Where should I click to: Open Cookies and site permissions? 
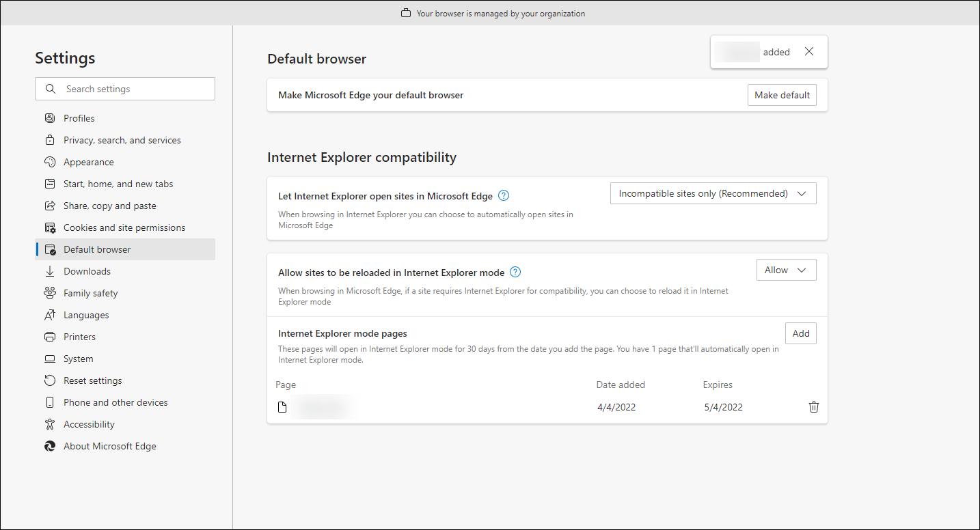(x=124, y=227)
